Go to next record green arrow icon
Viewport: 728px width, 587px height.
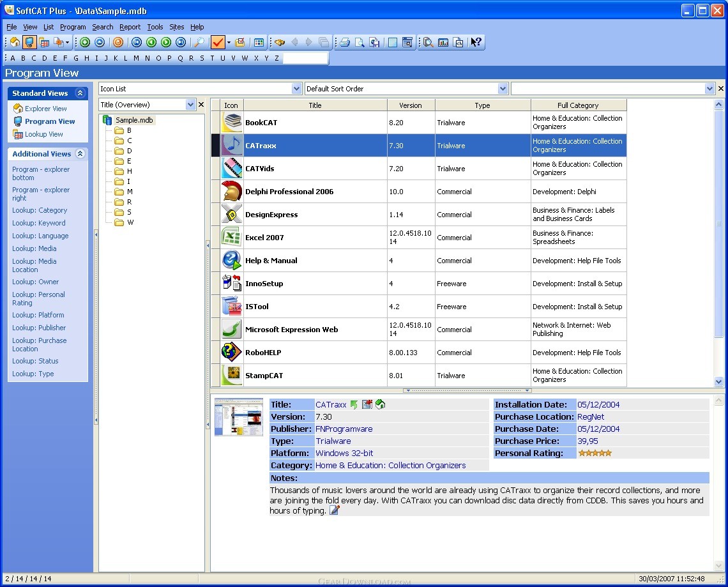click(x=166, y=42)
